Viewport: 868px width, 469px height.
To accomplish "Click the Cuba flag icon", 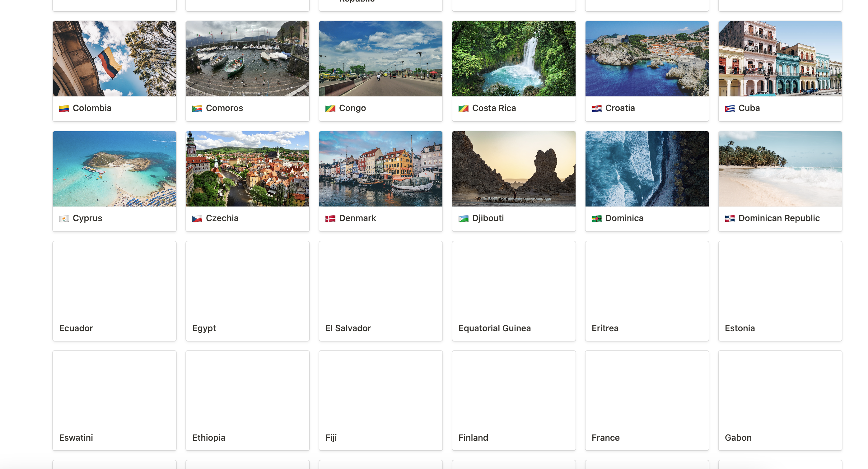I will (x=730, y=109).
